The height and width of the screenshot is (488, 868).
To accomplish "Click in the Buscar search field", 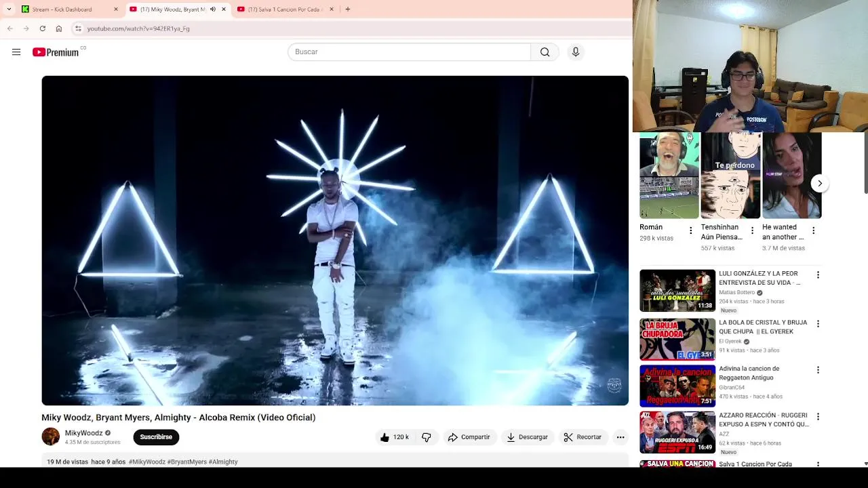I will [x=410, y=52].
